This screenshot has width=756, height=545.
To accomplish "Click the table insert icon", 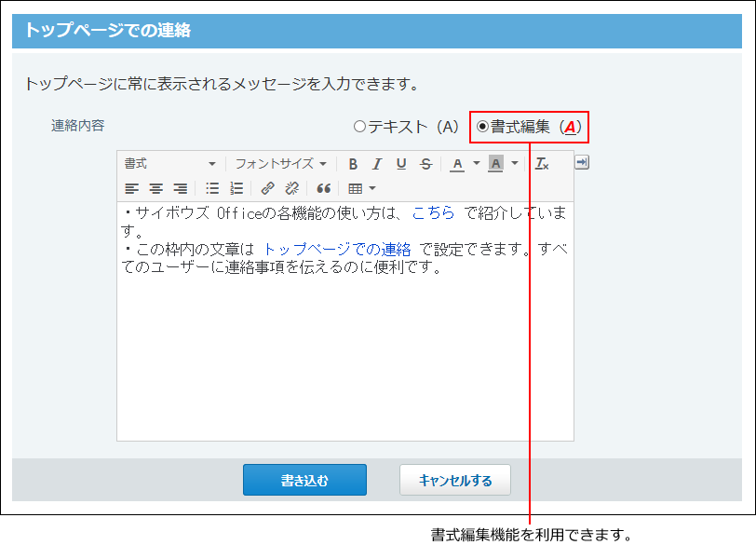I will click(x=356, y=188).
